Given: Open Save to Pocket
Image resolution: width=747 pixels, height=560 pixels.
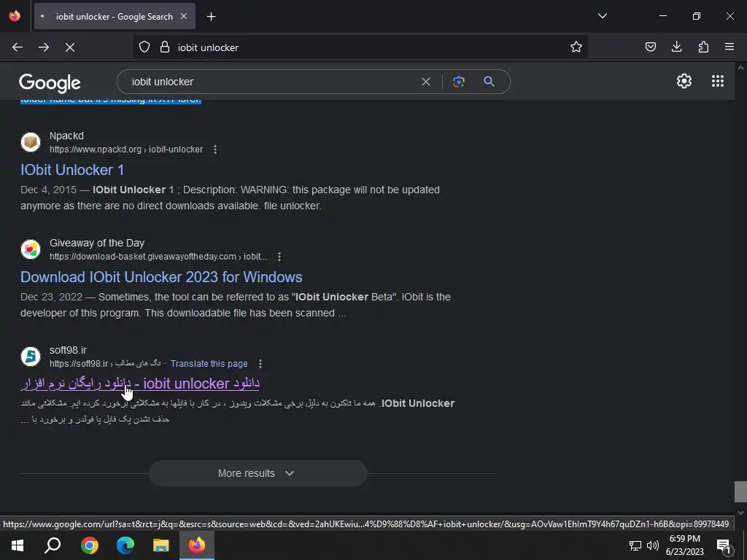Looking at the screenshot, I should pyautogui.click(x=650, y=47).
